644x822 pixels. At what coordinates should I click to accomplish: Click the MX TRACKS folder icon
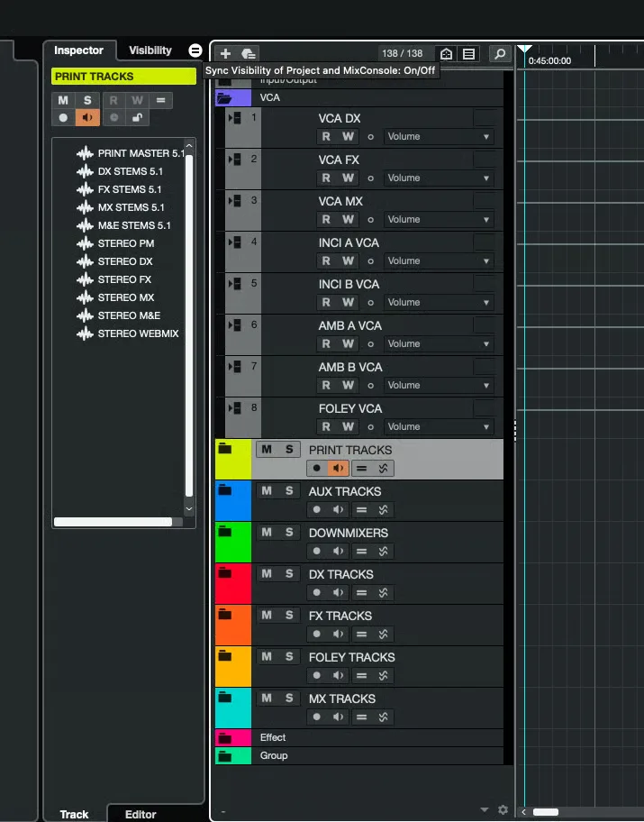click(225, 698)
